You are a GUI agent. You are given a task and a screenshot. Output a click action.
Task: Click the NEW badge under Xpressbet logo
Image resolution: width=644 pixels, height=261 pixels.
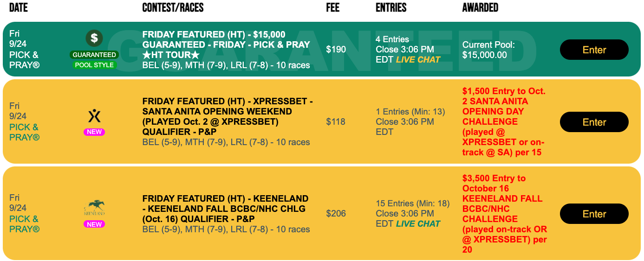coord(94,132)
